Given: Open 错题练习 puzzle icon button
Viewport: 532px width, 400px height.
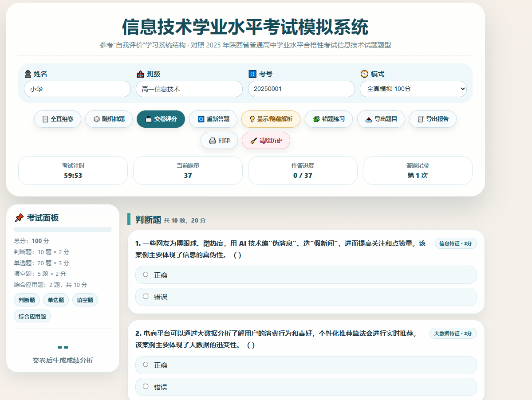Looking at the screenshot, I should pyautogui.click(x=329, y=119).
